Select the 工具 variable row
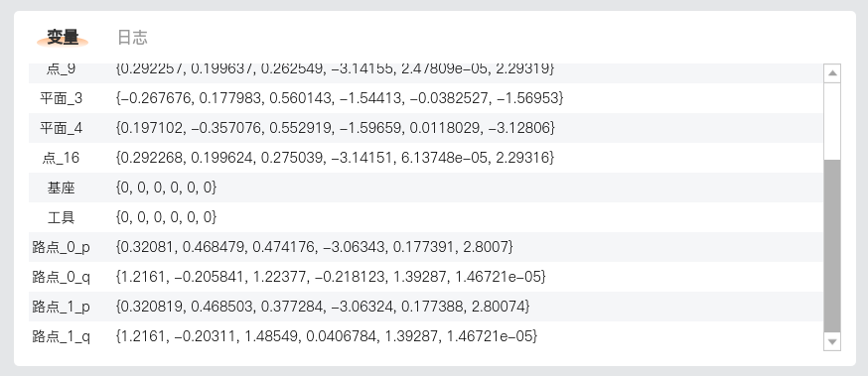This screenshot has width=868, height=376. (426, 217)
